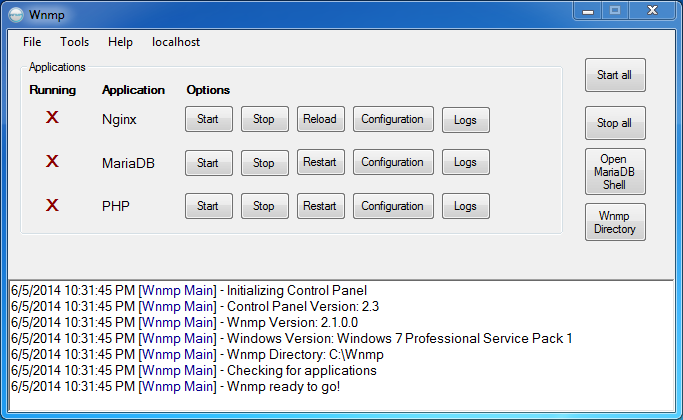The height and width of the screenshot is (420, 683).
Task: Open PHP Configuration
Action: coord(393,206)
